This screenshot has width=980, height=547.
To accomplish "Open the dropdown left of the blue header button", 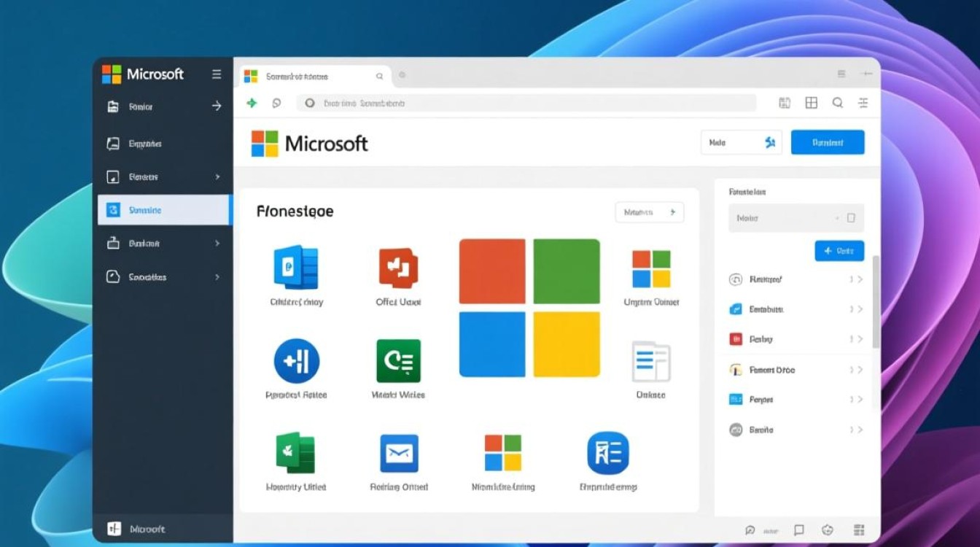I will click(741, 143).
